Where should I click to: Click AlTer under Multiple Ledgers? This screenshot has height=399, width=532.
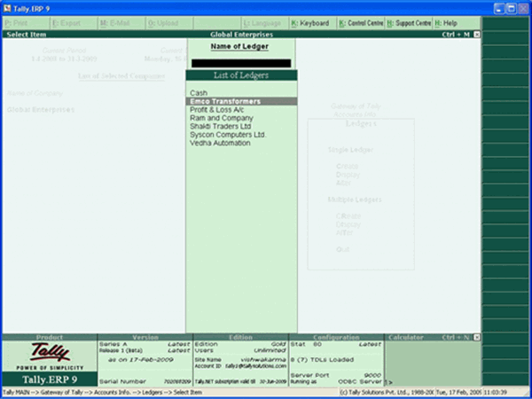[344, 232]
